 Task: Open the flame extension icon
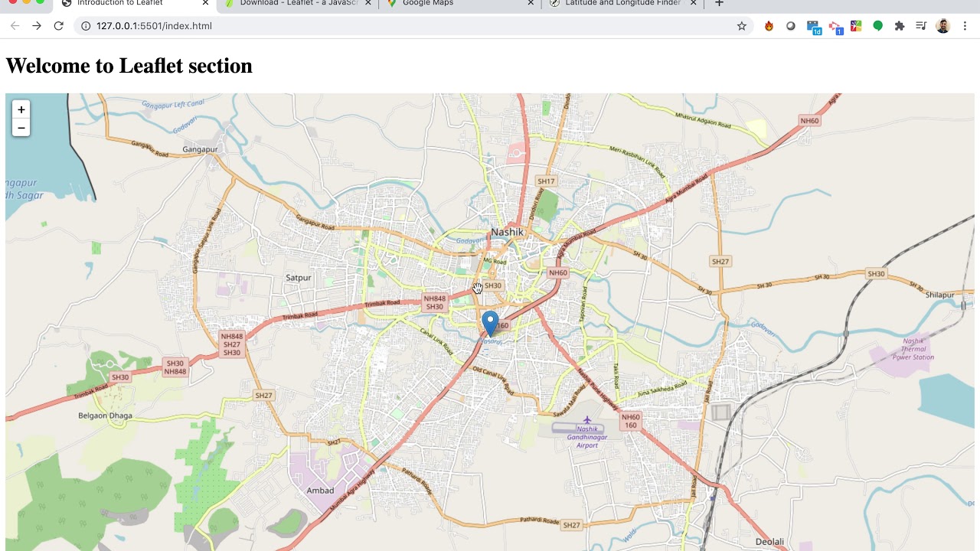point(769,26)
